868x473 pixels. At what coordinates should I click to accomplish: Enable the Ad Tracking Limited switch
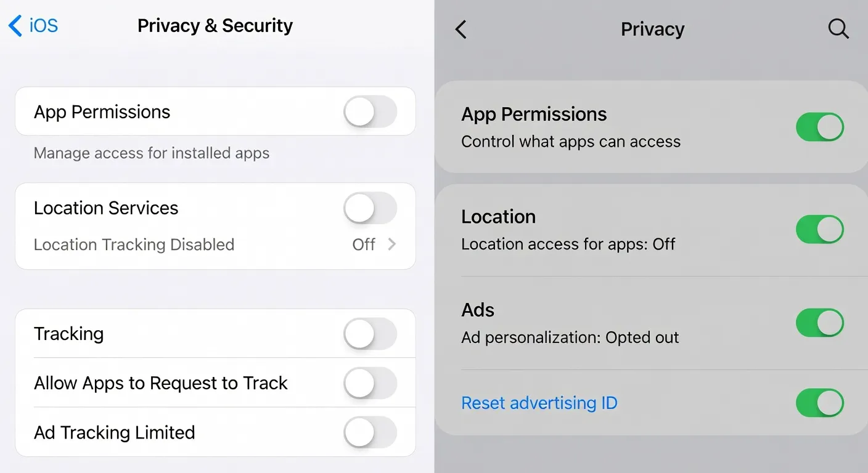click(369, 432)
